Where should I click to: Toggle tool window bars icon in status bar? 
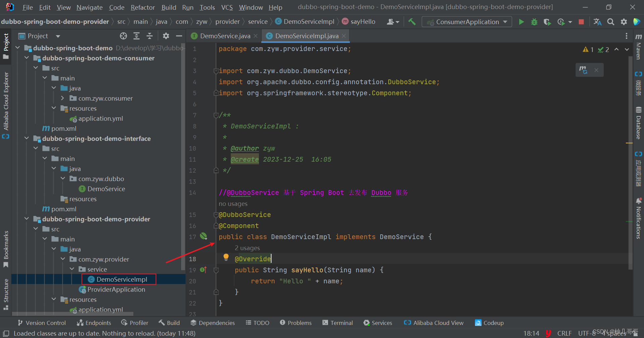(x=6, y=333)
